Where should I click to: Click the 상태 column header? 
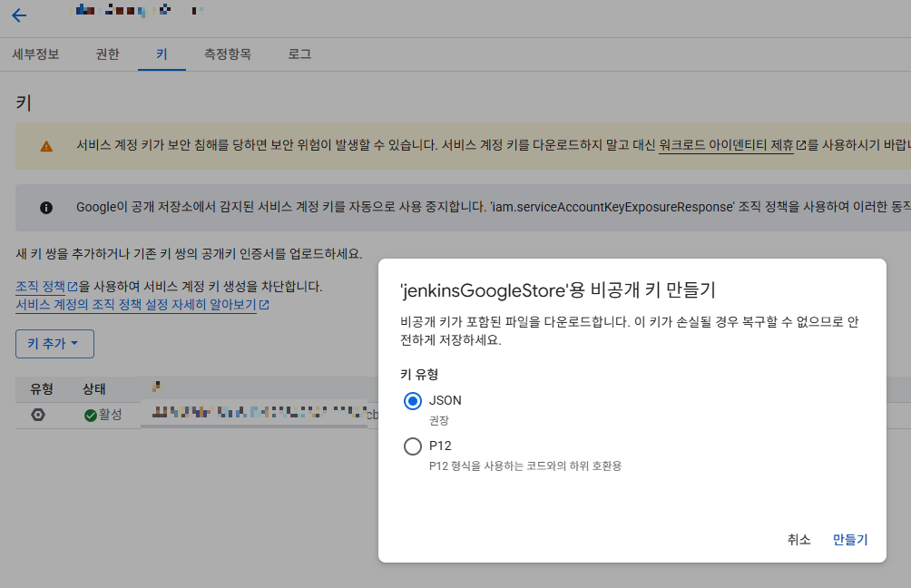(x=94, y=388)
